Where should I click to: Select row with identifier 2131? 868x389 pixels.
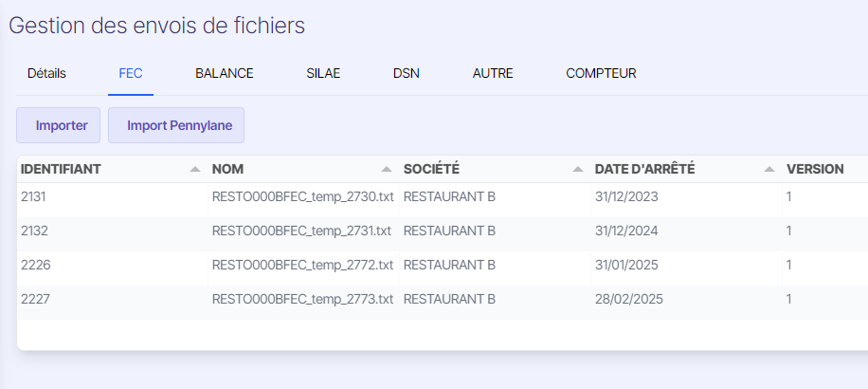(x=443, y=196)
